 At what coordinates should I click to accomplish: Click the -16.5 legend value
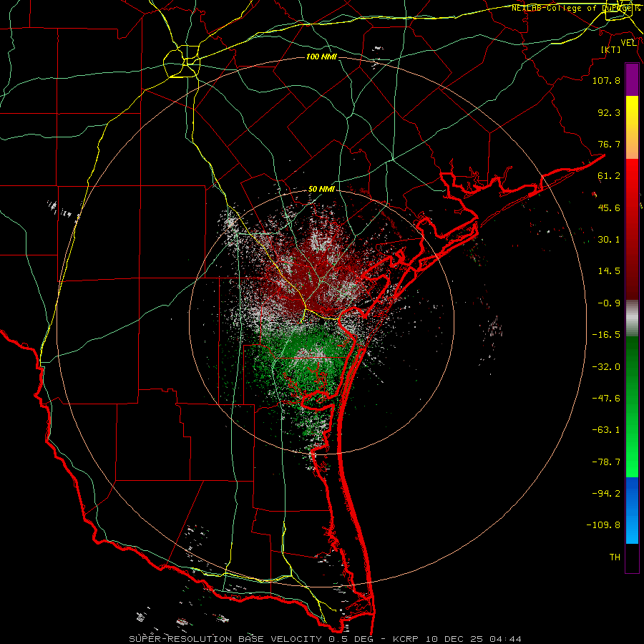[x=606, y=335]
